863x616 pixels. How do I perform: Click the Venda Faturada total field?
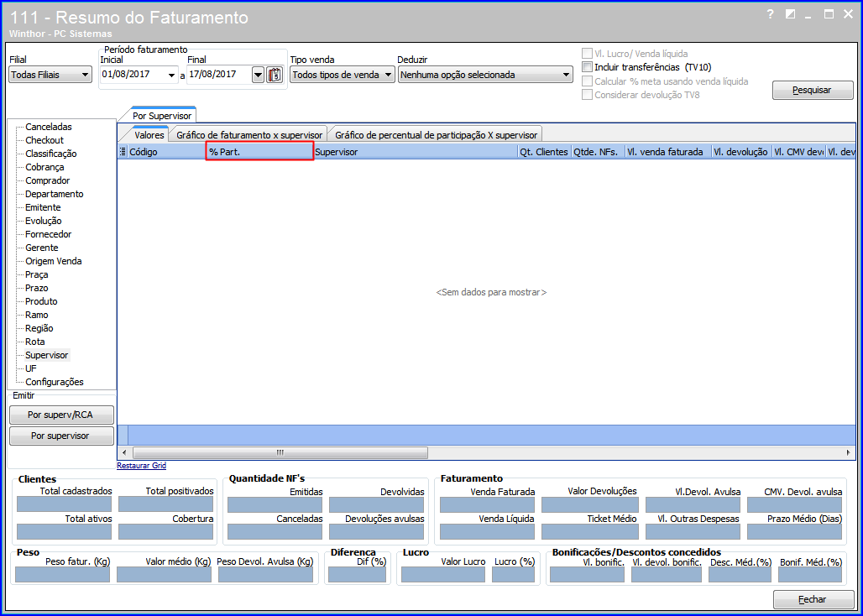click(x=488, y=505)
